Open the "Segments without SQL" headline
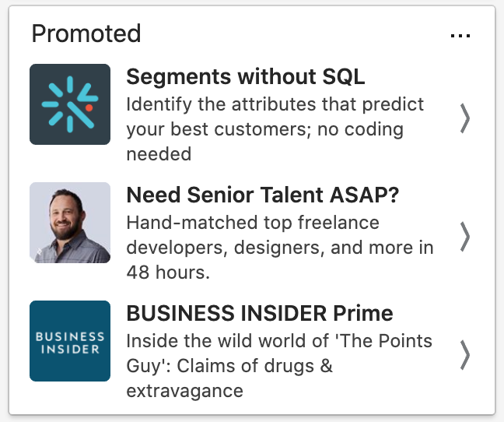504x422 pixels. 245,77
